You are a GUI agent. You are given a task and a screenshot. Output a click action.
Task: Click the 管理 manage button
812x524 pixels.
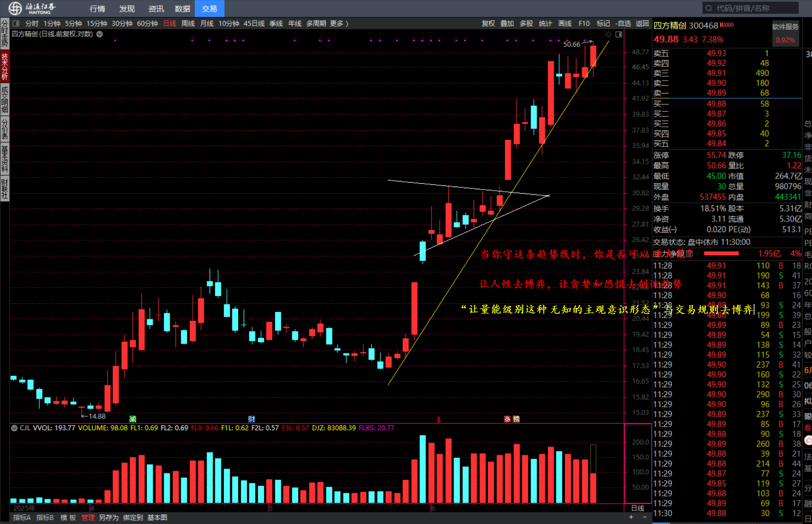tap(88, 517)
